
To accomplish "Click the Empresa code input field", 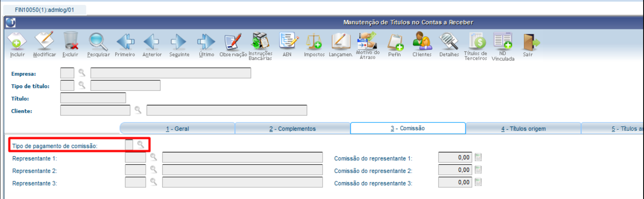I will [x=67, y=73].
